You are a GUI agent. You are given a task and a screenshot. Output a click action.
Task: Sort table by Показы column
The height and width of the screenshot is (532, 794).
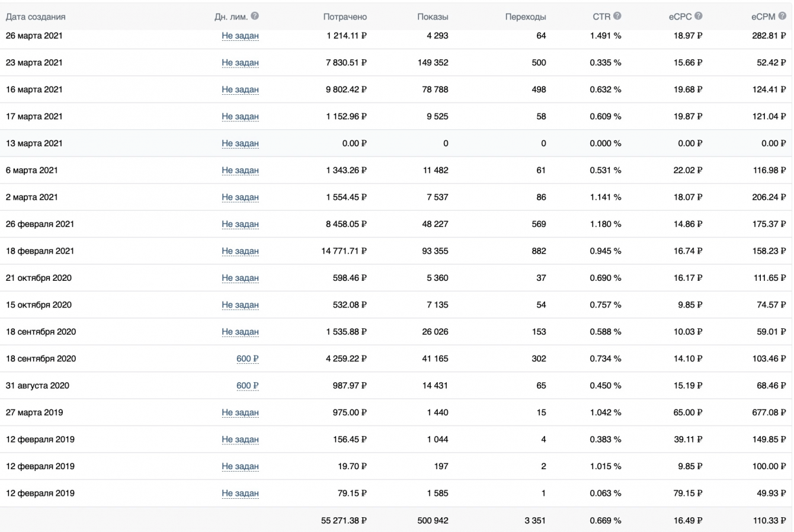(433, 17)
